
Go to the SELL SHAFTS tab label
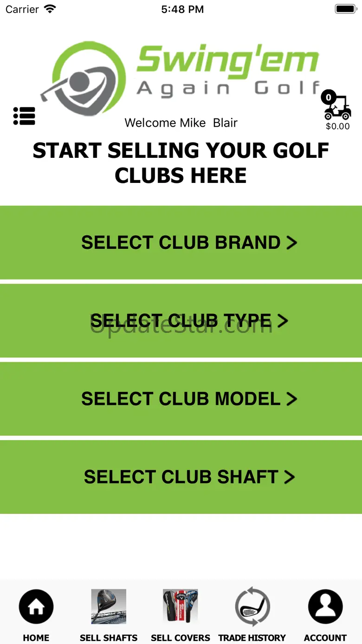pyautogui.click(x=109, y=637)
